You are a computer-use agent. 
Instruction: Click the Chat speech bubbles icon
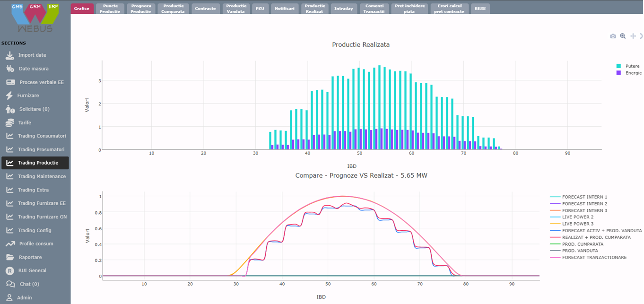point(10,284)
